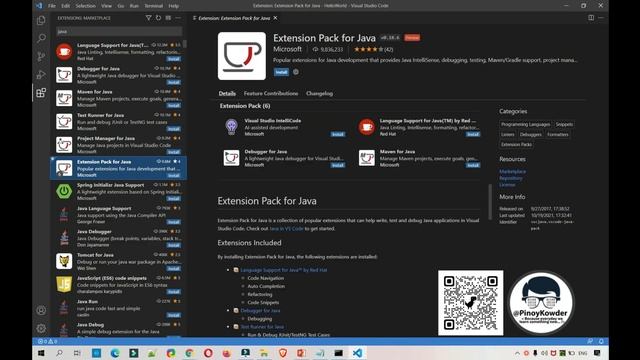Click Red Hat Language Support icon in sidebar list
The height and width of the screenshot is (360, 640).
[64, 51]
